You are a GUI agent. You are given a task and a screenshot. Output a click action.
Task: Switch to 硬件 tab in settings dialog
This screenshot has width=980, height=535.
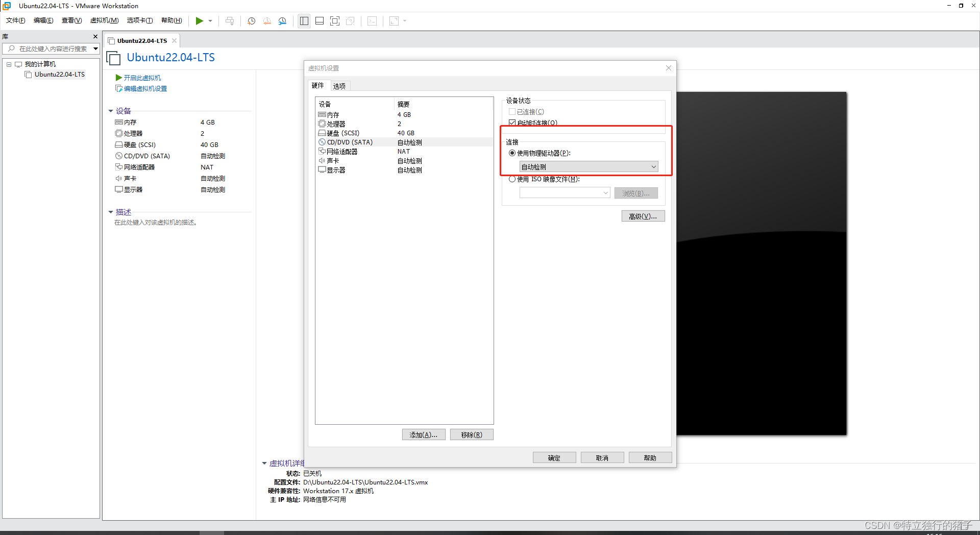318,86
